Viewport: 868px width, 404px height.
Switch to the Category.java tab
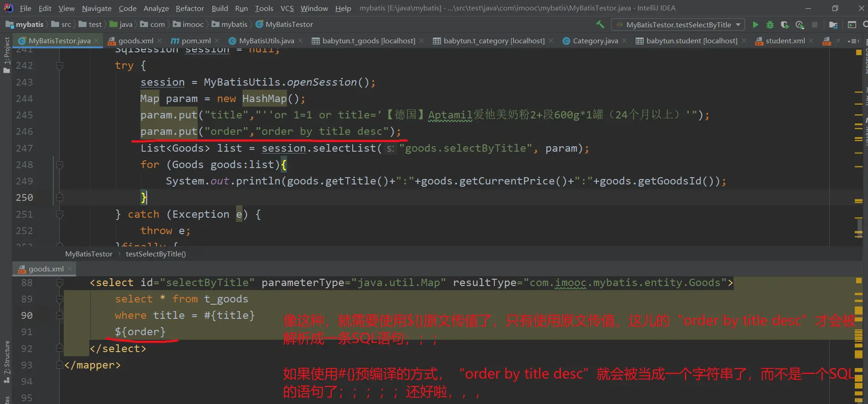[x=595, y=41]
